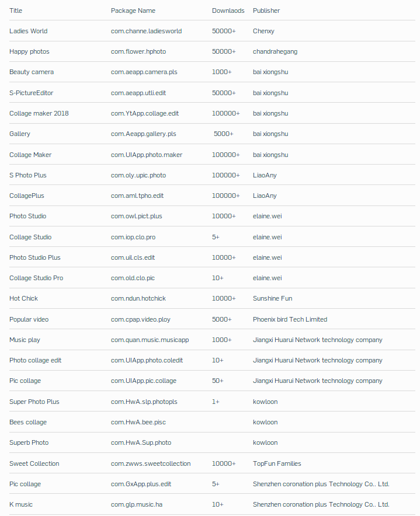Screen dimensions: 420x516
Task: Click package name com.Aeapp.gallery.pls
Action: pos(143,134)
